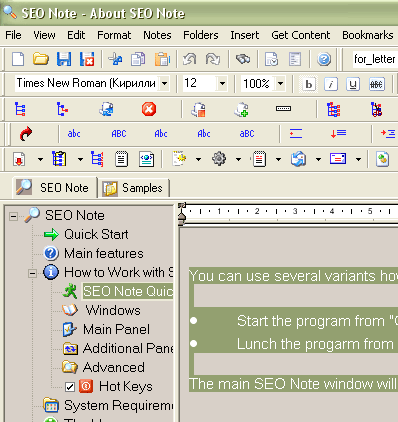Open the font name dropdown
This screenshot has height=422, width=398.
click(164, 83)
